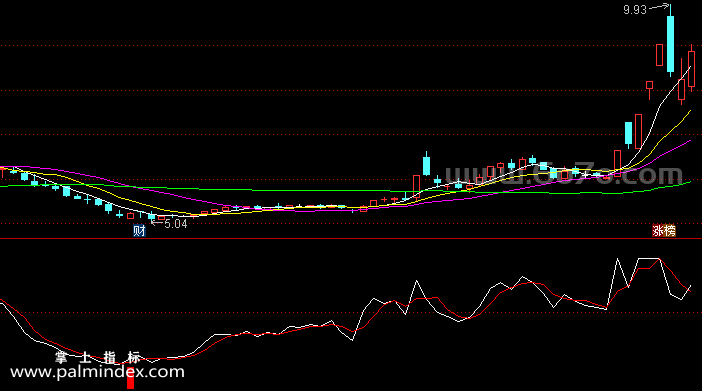The image size is (702, 391).
Task: Click the red signal bar in indicator panel
Action: (x=130, y=379)
